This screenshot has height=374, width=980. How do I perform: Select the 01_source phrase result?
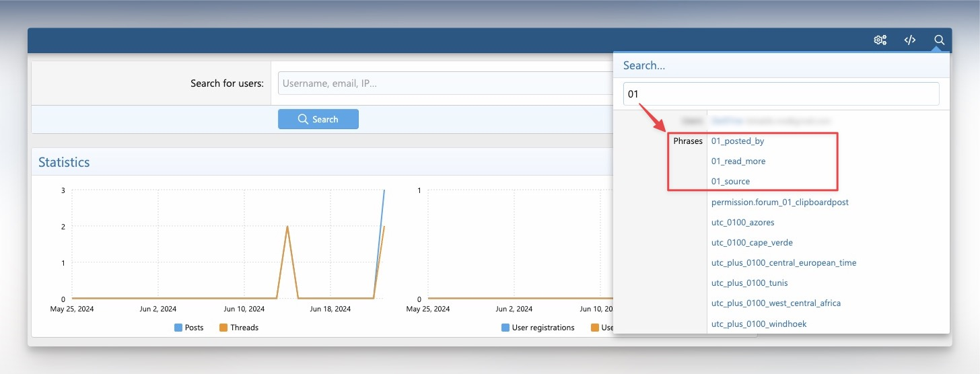click(x=730, y=182)
